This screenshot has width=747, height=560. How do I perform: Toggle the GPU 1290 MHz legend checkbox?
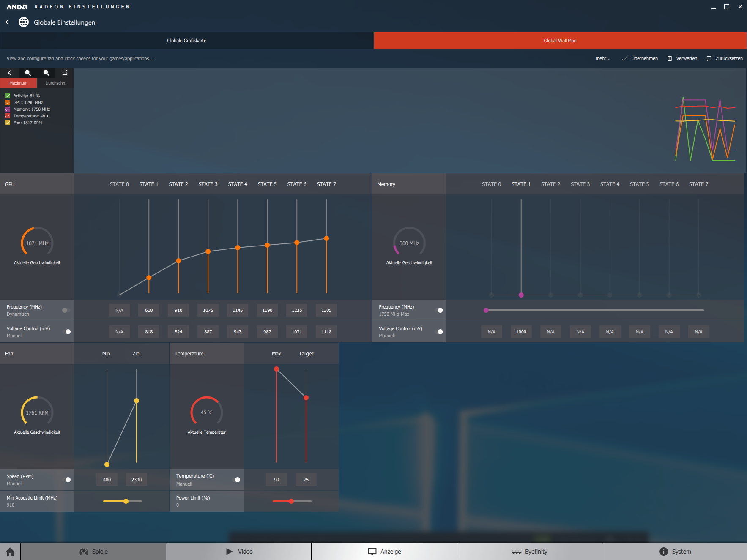8,102
